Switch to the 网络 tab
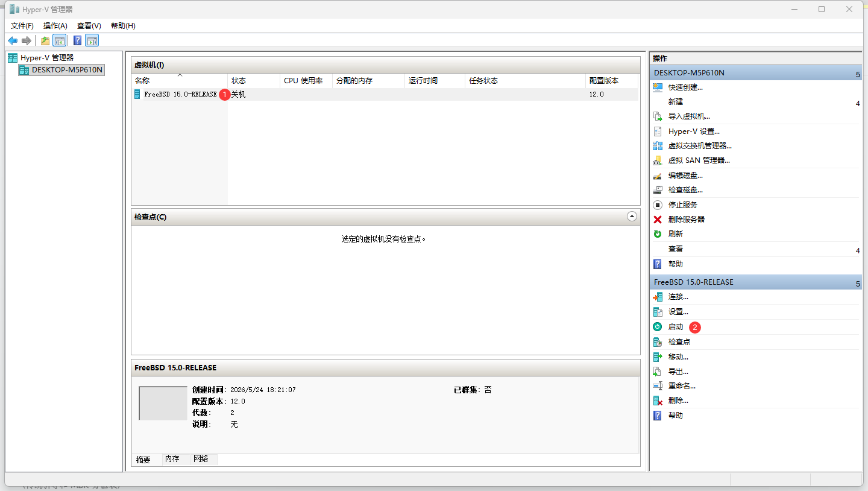 (x=201, y=459)
